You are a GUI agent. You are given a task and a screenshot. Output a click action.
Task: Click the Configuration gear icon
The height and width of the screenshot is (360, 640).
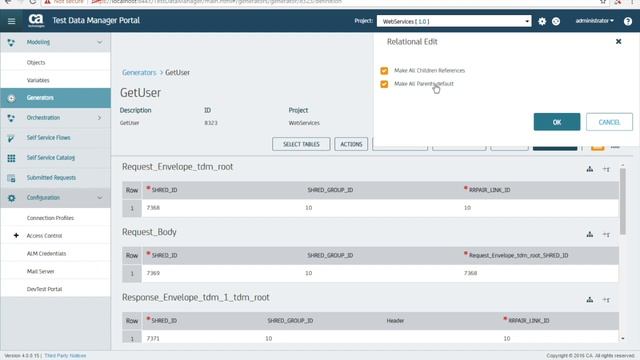(11, 198)
